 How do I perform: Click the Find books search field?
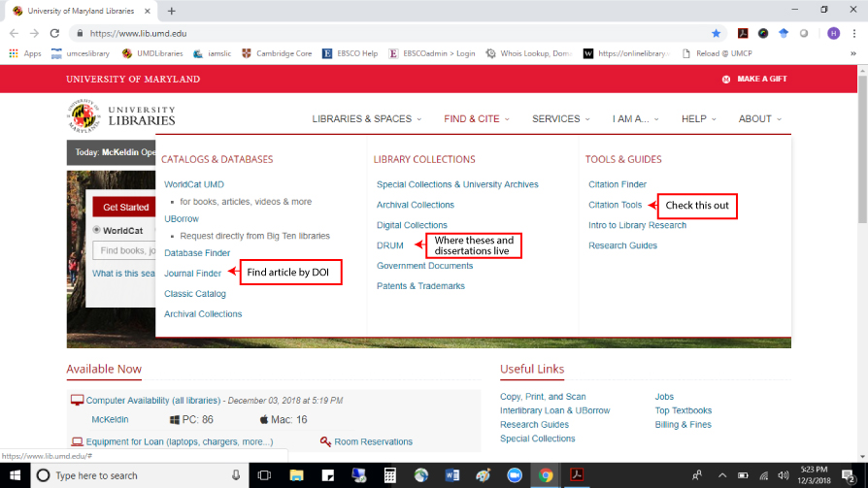(124, 250)
